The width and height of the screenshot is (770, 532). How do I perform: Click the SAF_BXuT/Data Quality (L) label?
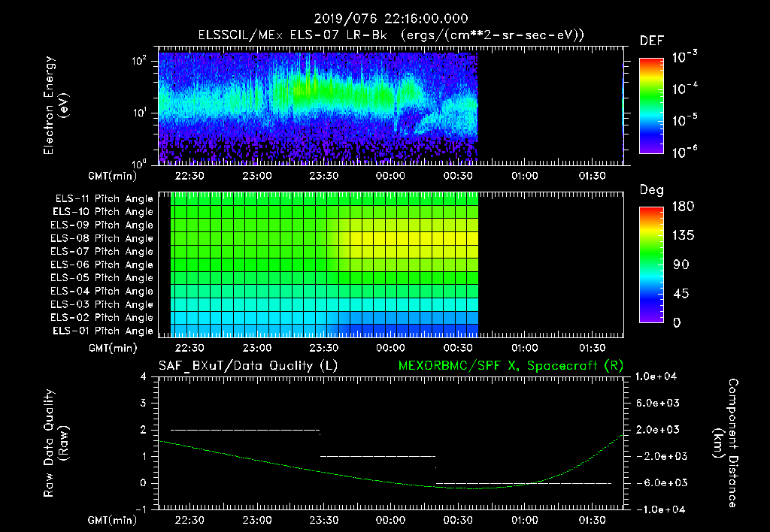[248, 366]
